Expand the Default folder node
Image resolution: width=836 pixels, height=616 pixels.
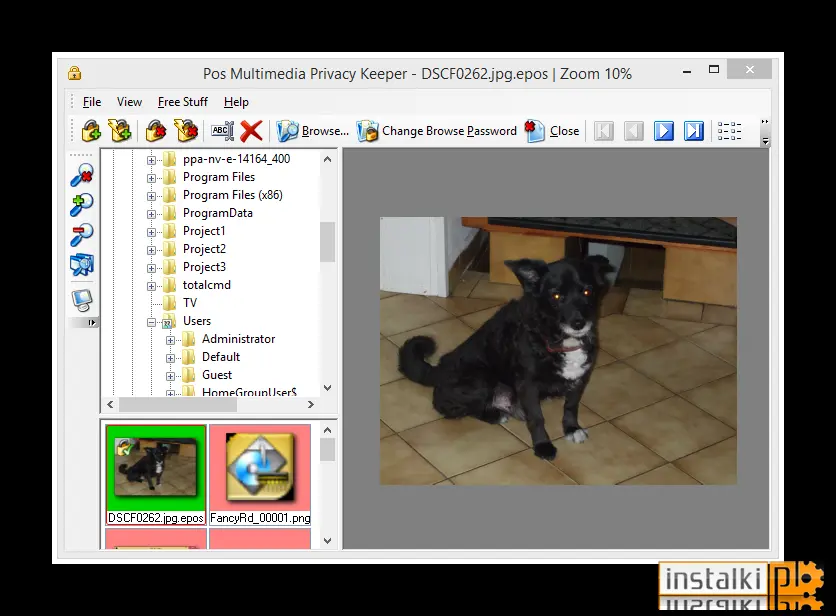click(x=170, y=358)
